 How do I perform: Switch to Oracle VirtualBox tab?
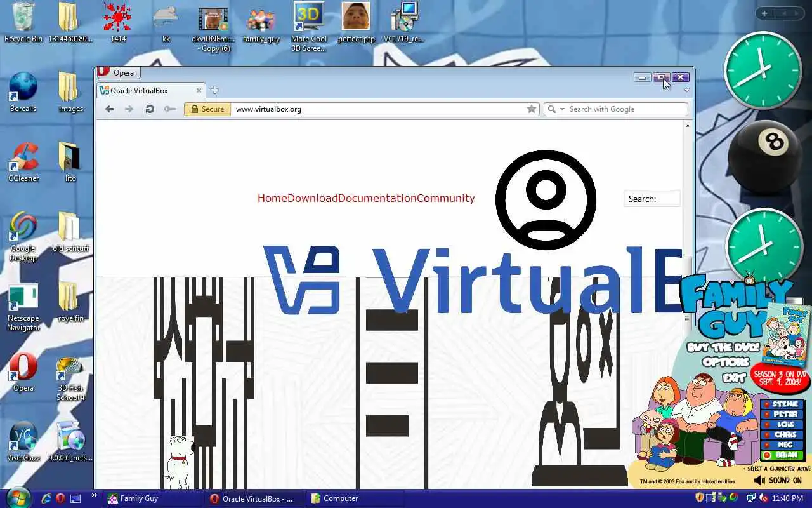(151, 91)
